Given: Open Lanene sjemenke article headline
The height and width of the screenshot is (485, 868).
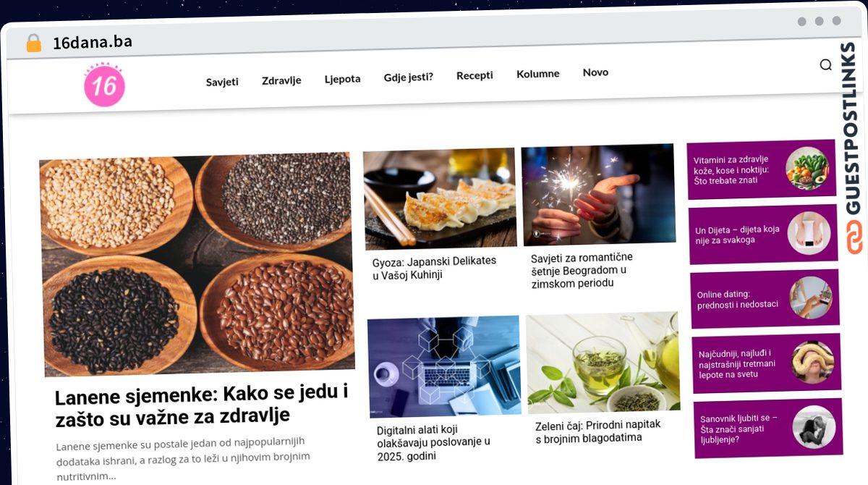Looking at the screenshot, I should (x=202, y=405).
